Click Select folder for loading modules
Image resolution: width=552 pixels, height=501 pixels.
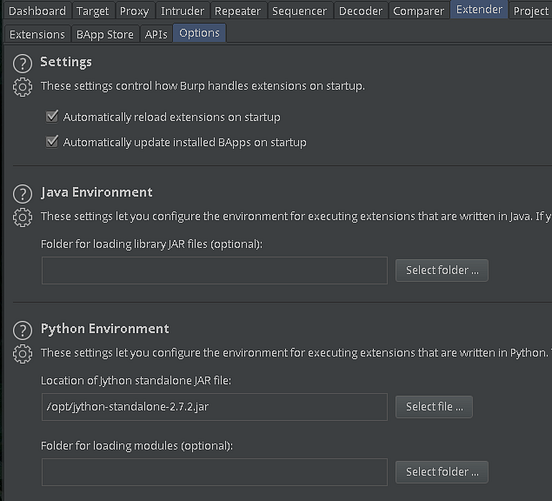tap(442, 472)
